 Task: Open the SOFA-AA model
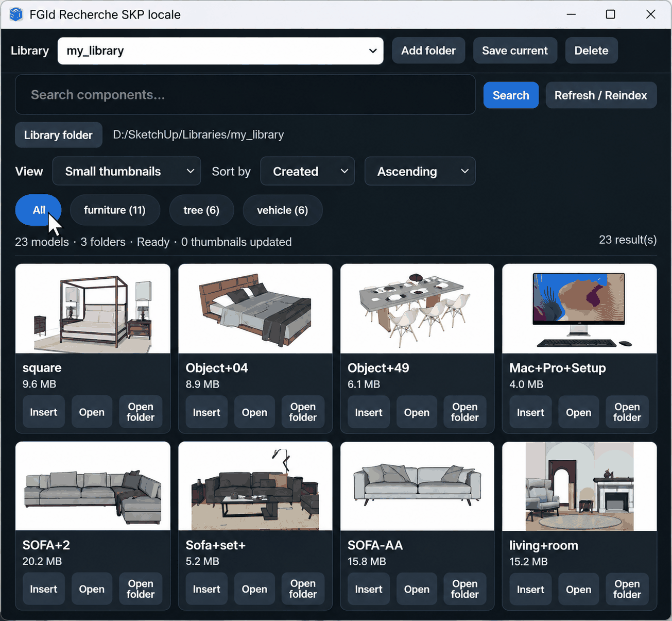[x=417, y=589]
